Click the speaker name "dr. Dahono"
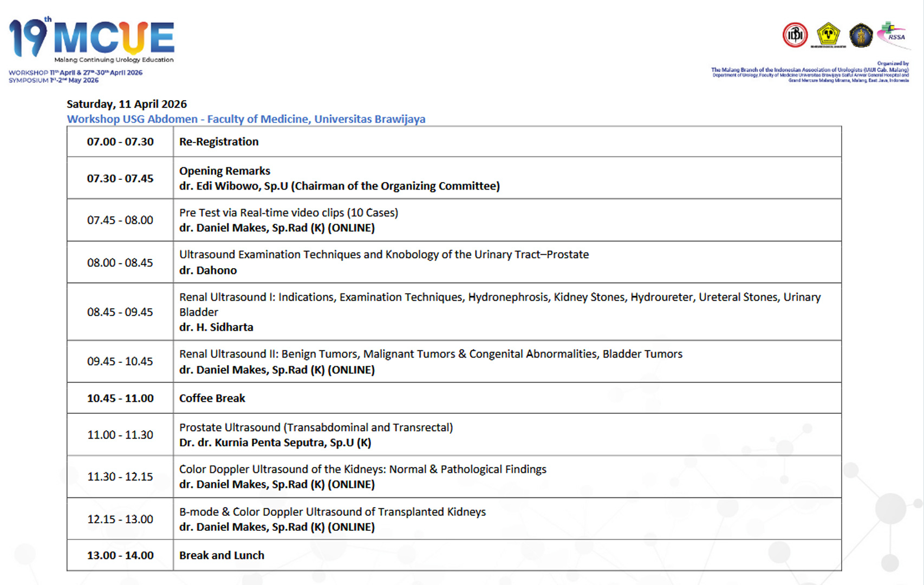The height and width of the screenshot is (585, 924). tap(208, 270)
